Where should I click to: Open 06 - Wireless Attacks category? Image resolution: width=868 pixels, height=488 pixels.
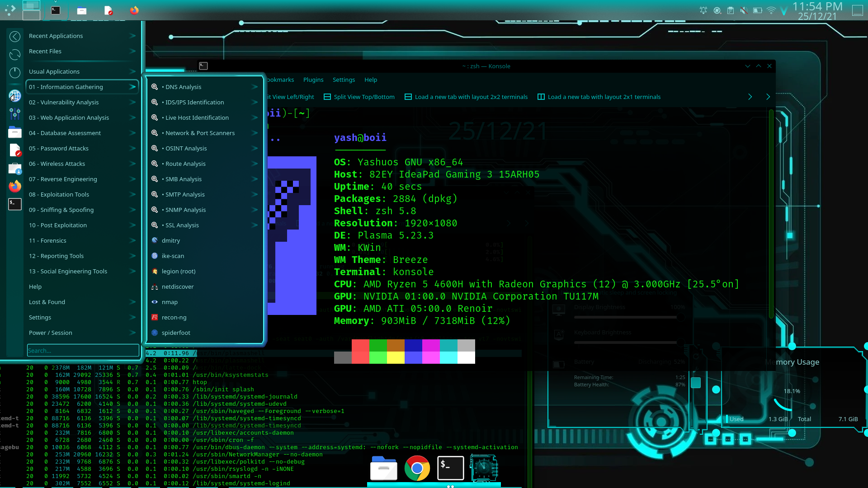(x=82, y=164)
